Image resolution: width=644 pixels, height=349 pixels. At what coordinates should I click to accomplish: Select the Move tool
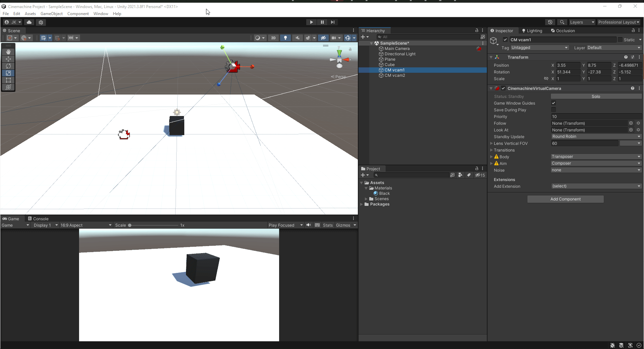click(x=8, y=59)
